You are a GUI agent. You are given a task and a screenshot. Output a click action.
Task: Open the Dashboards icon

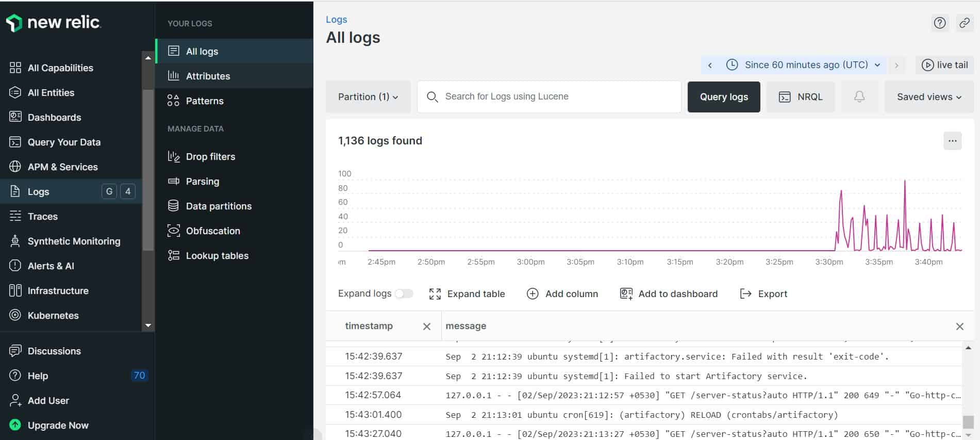(x=15, y=117)
